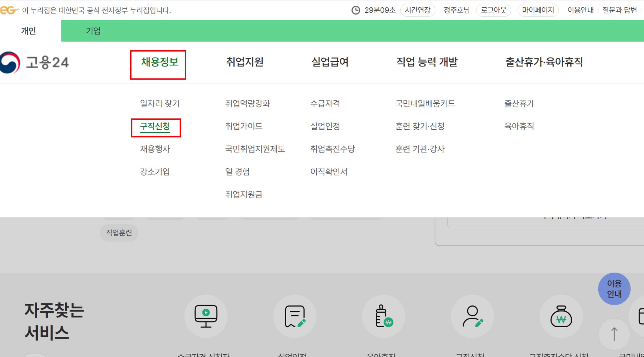Open 육아휴직 submenu link
The height and width of the screenshot is (357, 644).
[519, 126]
